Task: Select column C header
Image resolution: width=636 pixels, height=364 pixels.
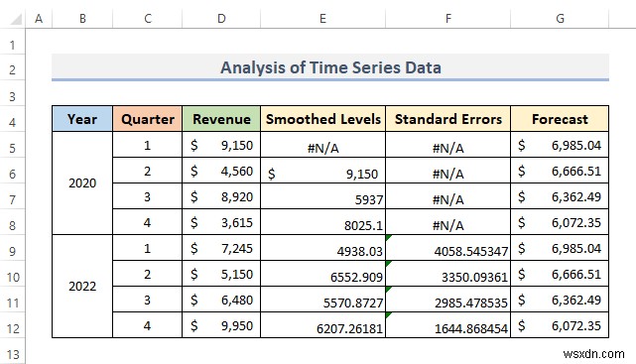Action: point(148,19)
